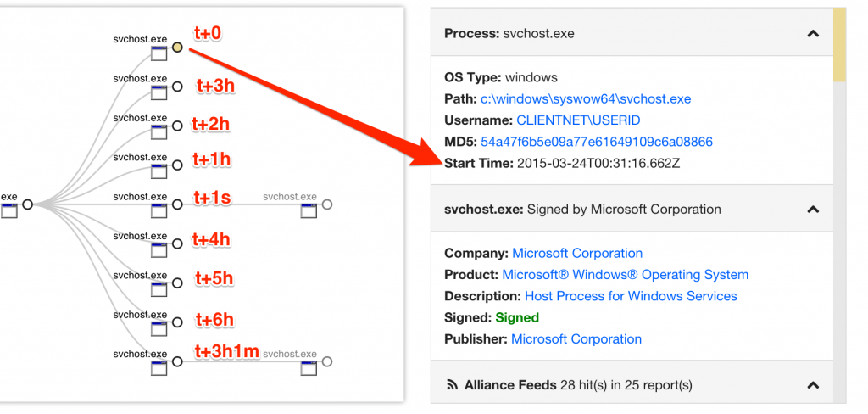Collapse the Signed by Microsoft Corporation section

(812, 209)
